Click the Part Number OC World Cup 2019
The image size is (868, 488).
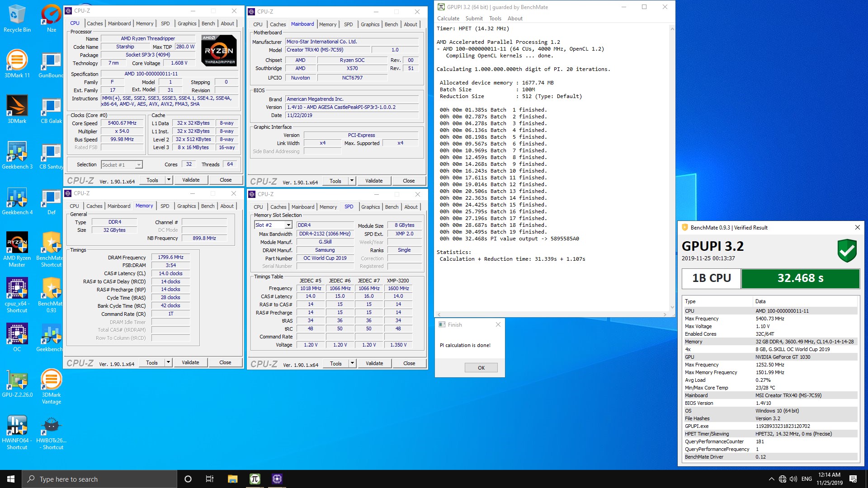click(x=325, y=258)
